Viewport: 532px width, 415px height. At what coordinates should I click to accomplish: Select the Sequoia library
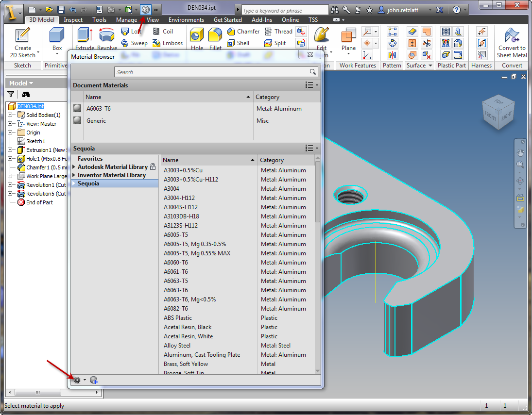(115, 183)
